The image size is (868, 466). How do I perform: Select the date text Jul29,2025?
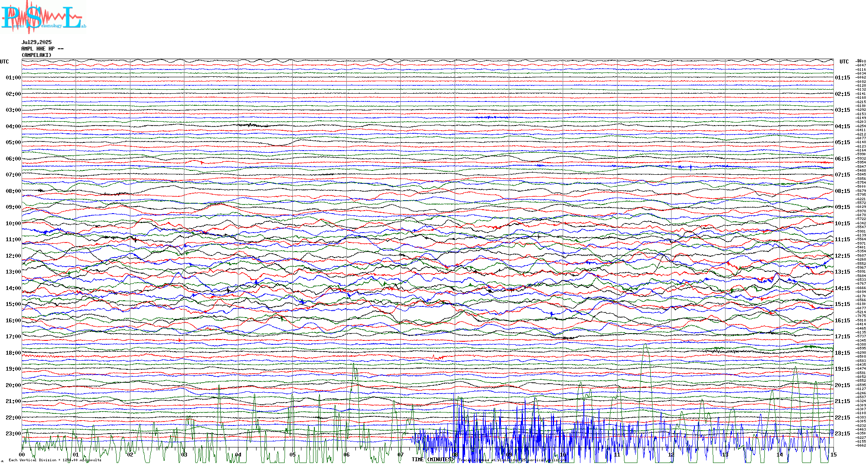tap(37, 42)
